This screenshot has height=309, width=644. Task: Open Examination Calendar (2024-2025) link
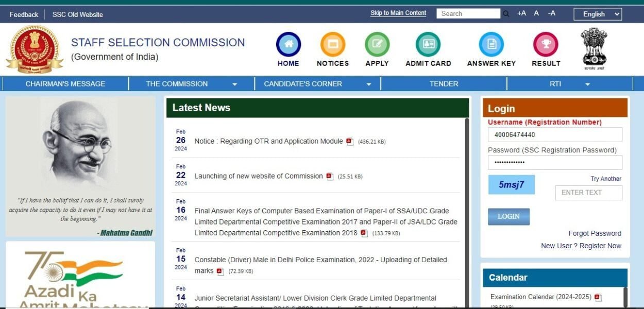(x=541, y=297)
